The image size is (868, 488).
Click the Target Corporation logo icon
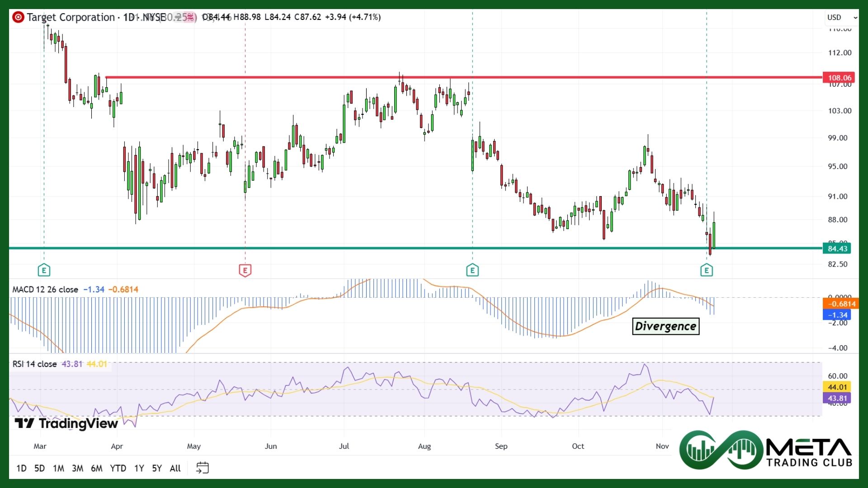pyautogui.click(x=18, y=17)
